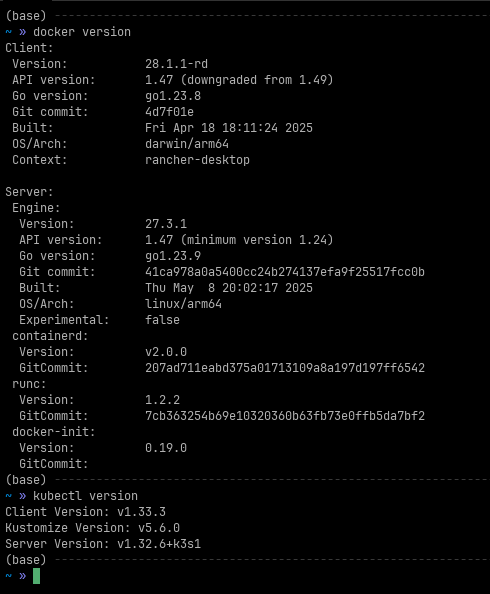Click the Engine version 27.3.1 value

pos(166,224)
